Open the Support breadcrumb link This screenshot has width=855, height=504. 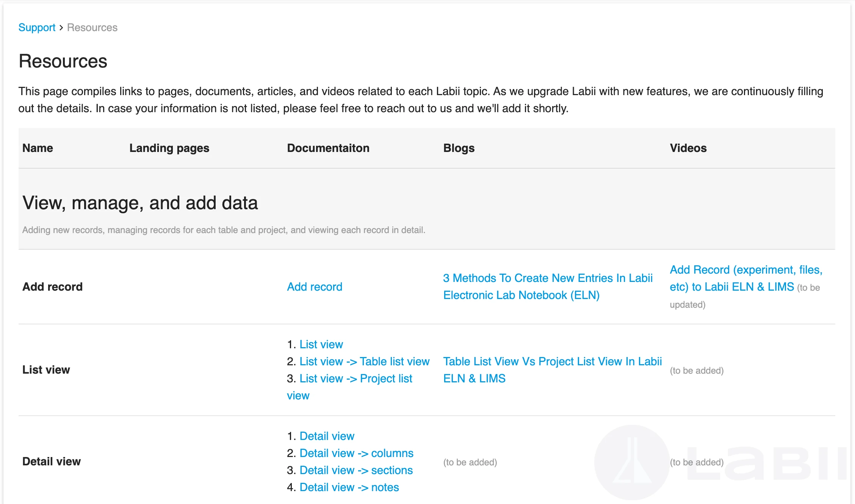pos(37,27)
